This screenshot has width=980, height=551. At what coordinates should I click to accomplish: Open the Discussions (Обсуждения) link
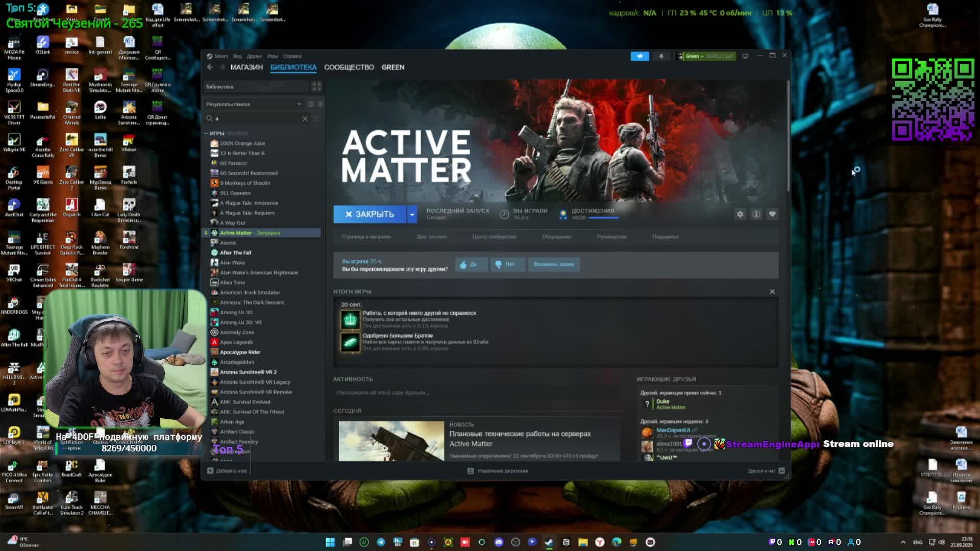(x=557, y=237)
